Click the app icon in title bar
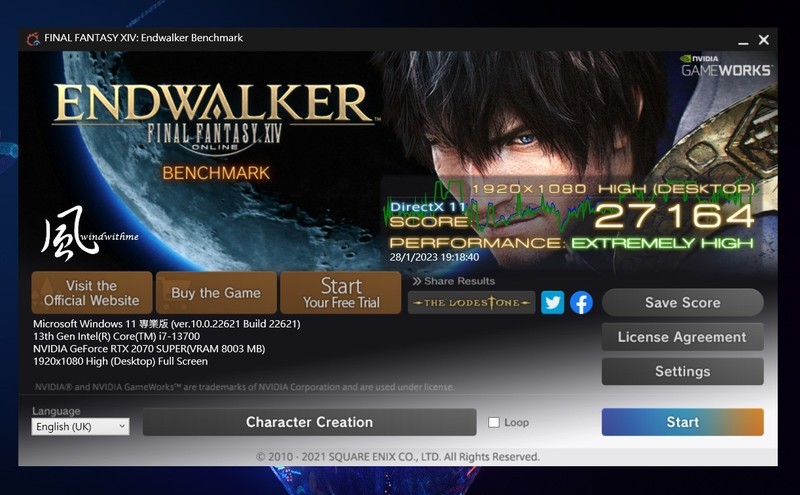 click(x=33, y=39)
